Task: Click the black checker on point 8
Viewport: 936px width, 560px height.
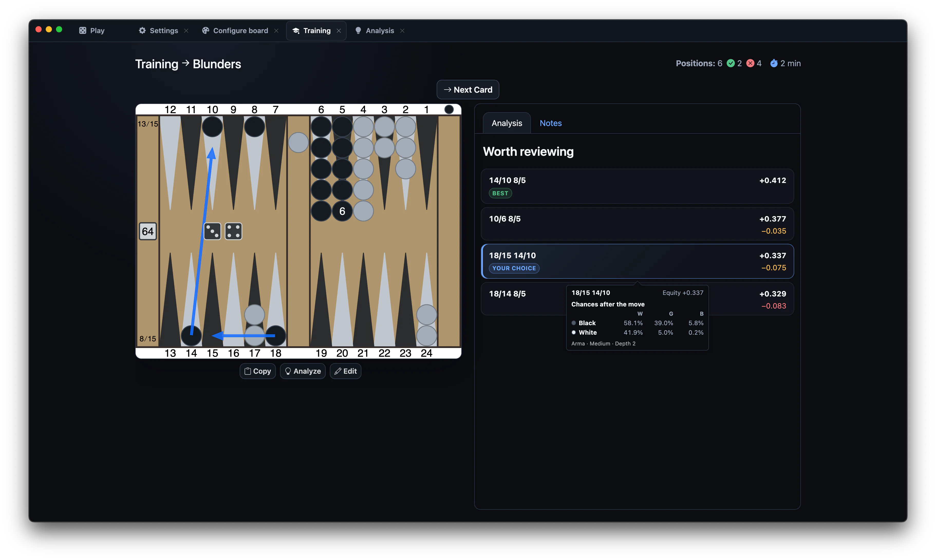Action: (255, 127)
